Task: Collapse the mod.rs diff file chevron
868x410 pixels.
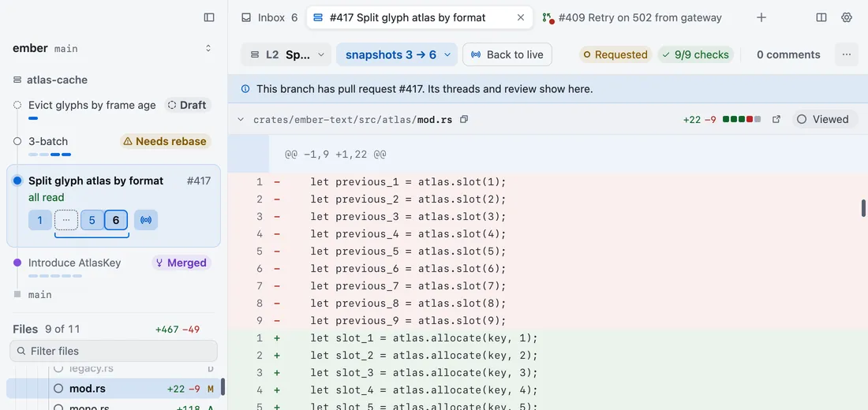Action: (x=240, y=119)
